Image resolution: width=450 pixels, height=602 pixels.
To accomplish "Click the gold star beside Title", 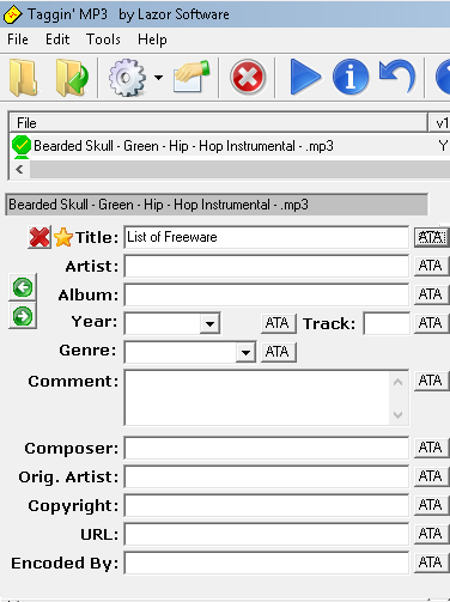I will point(63,237).
